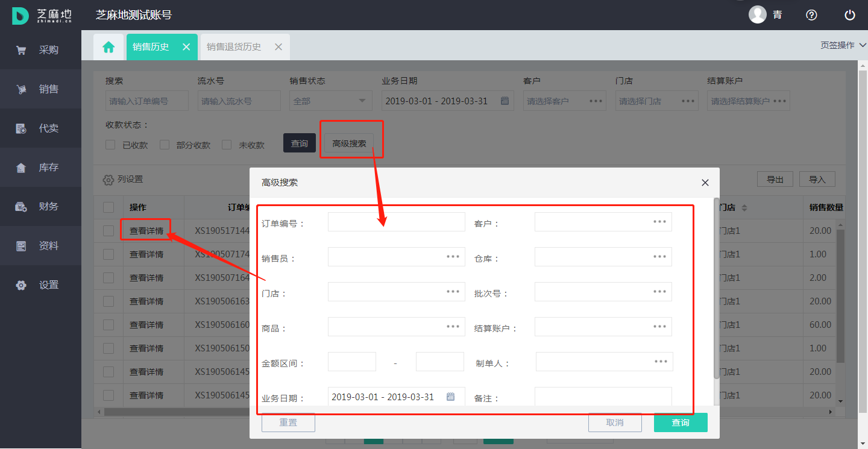Open 查看详情 for order XS190507174

point(146,254)
